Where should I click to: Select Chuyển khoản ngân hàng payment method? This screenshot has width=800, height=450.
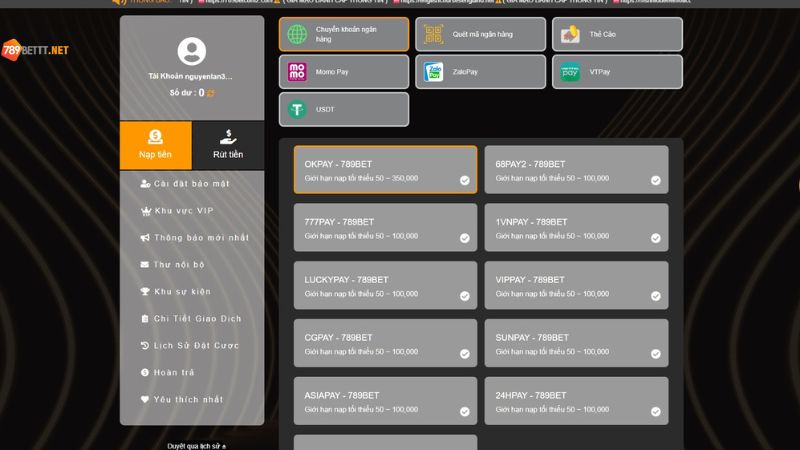click(344, 34)
